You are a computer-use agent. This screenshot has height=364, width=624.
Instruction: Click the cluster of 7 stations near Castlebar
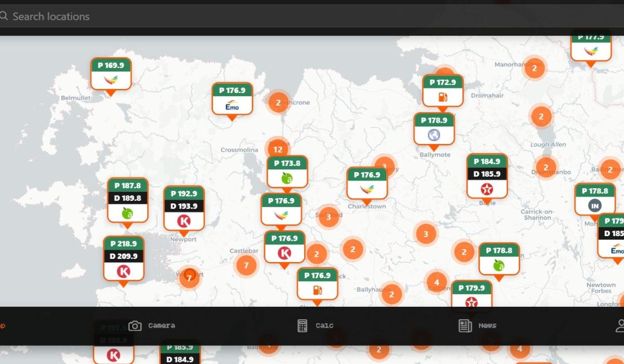pyautogui.click(x=245, y=264)
